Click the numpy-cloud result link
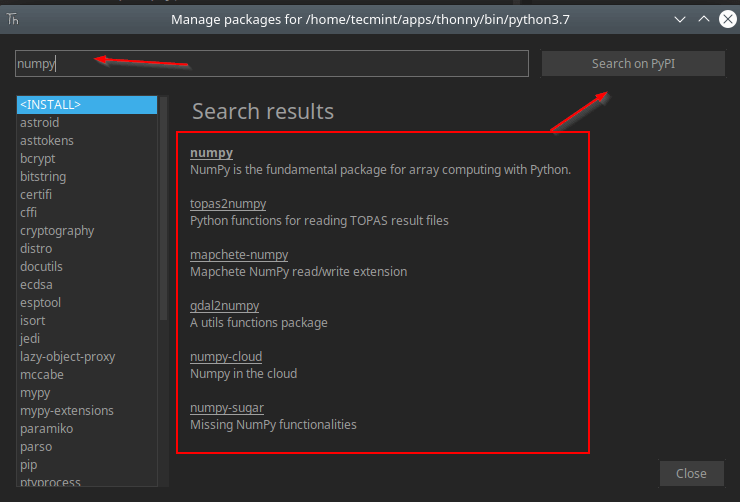 tap(226, 357)
